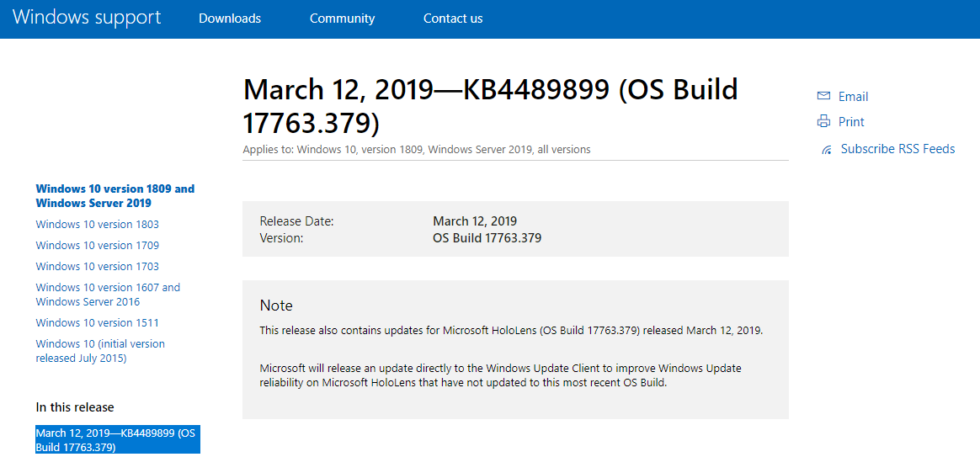980x457 pixels.
Task: Click the RSS feed icon
Action: coord(827,150)
